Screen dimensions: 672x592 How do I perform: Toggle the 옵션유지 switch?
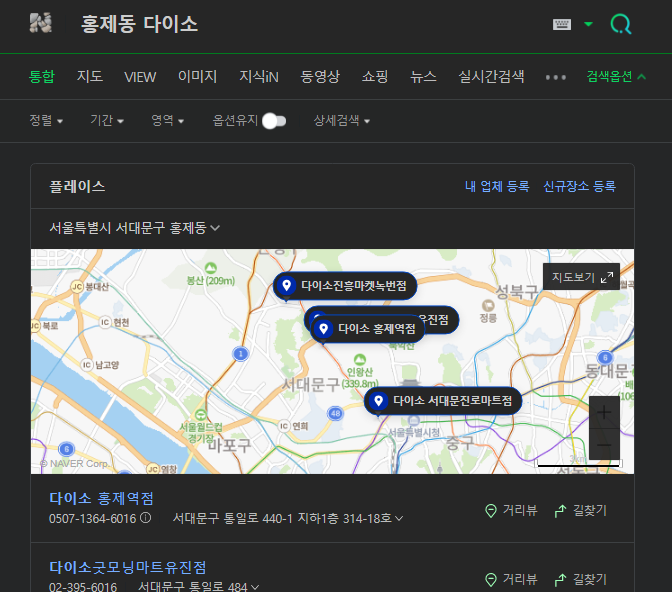click(274, 121)
